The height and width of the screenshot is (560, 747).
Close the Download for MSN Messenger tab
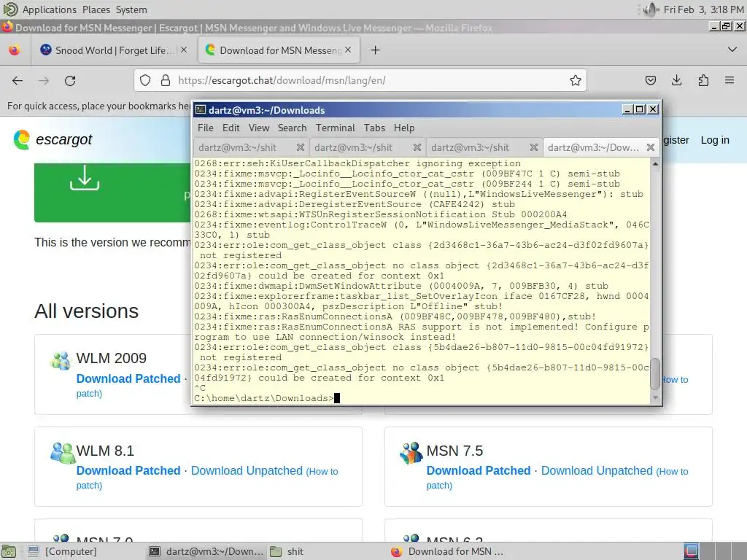click(x=348, y=50)
